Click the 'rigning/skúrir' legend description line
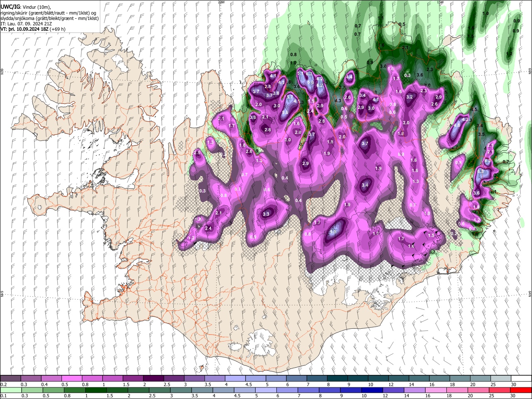 48,12
